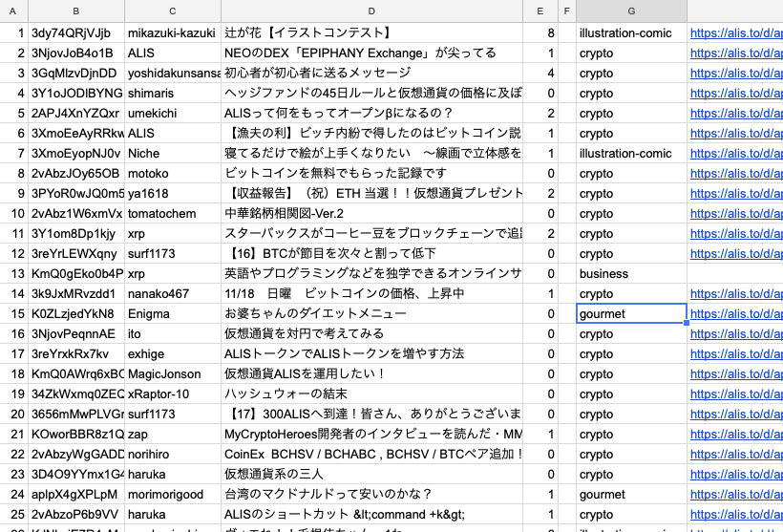Select the 'business' category cell
783x532 pixels.
pyautogui.click(x=631, y=273)
